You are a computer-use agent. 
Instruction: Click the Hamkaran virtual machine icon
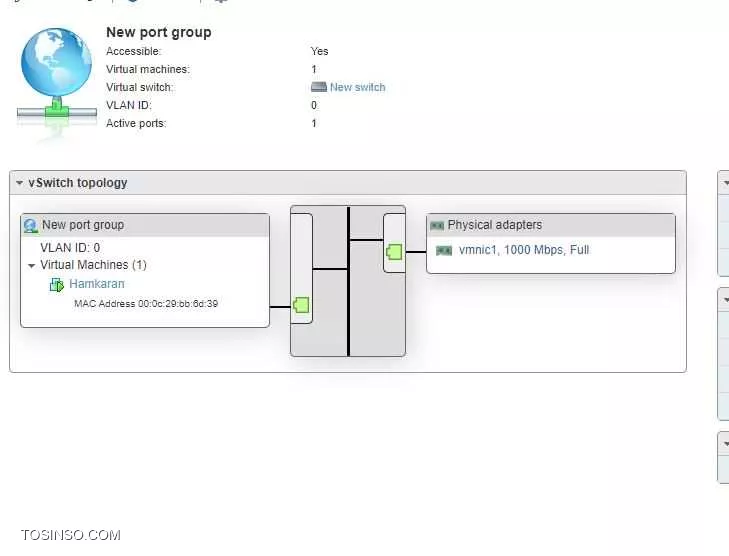pyautogui.click(x=57, y=285)
